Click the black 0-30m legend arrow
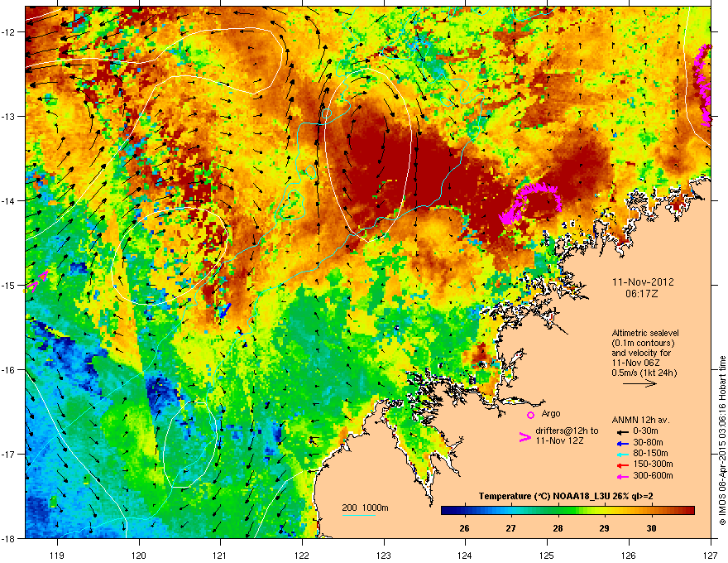This screenshot has width=728, height=563. click(x=623, y=431)
